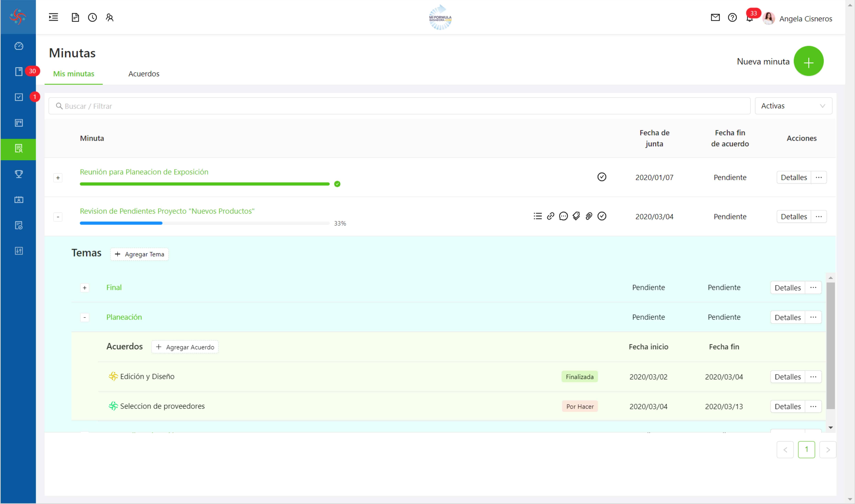Click the comment bubble icon in Revision row
This screenshot has width=855, height=504.
pyautogui.click(x=563, y=216)
